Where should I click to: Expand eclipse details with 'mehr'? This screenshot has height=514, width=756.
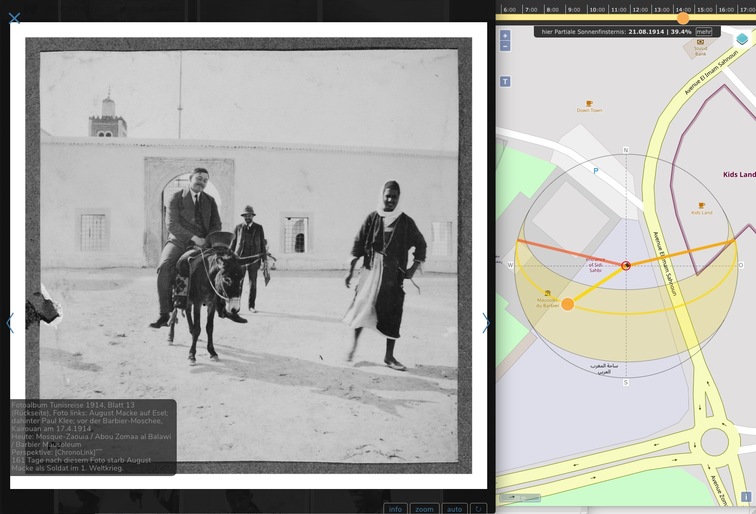pos(704,32)
